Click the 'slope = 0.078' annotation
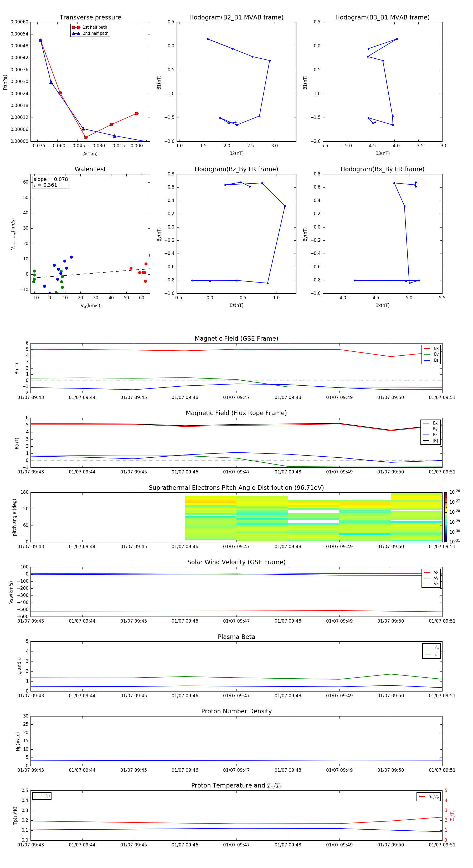Image resolution: width=473 pixels, height=868 pixels. click(50, 179)
